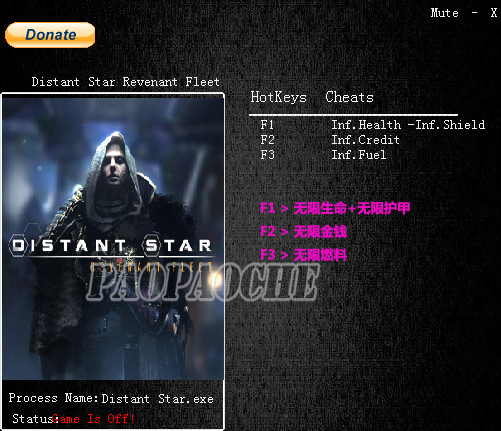
Task: Close the trainer with the X button
Action: pyautogui.click(x=494, y=13)
